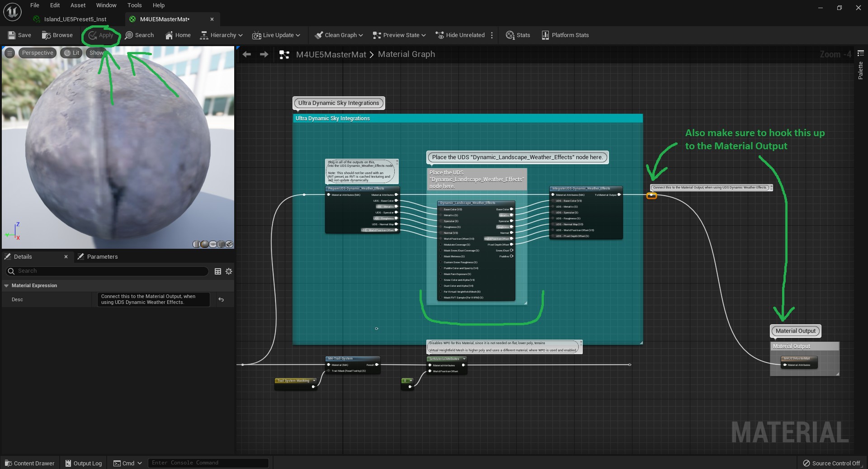Close the M4UE5MasterMat tab
Image resolution: width=868 pixels, height=469 pixels.
coord(212,19)
